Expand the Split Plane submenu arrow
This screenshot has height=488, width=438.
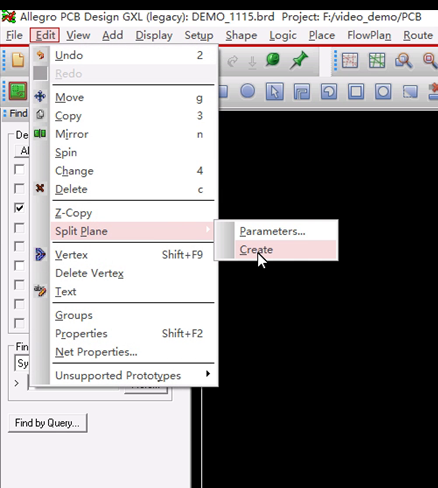click(208, 229)
